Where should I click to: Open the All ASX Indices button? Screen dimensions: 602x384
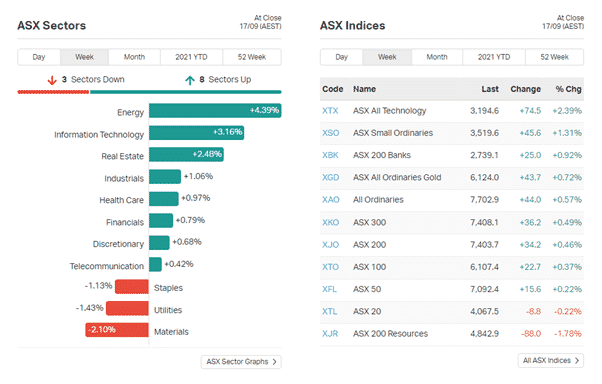(x=551, y=360)
